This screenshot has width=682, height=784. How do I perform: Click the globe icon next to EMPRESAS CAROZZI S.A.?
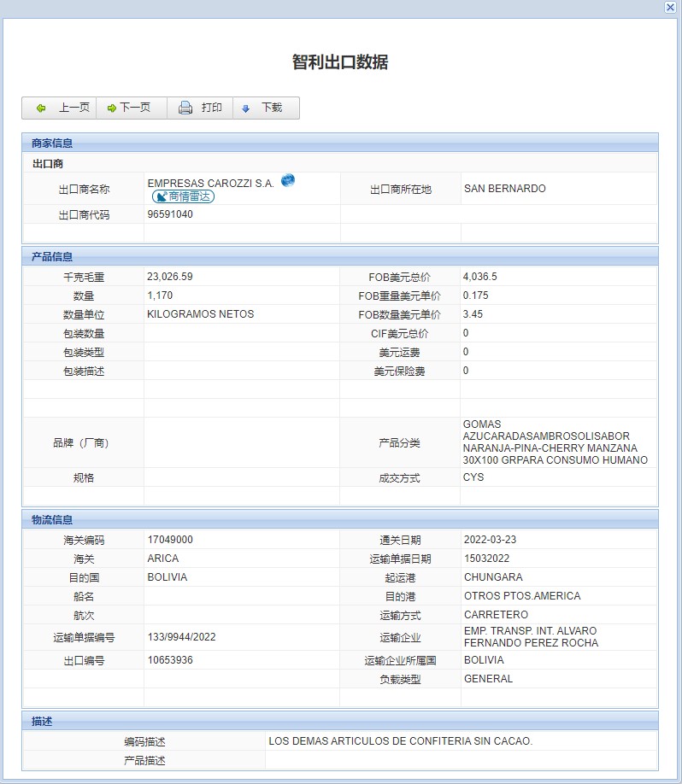pos(288,180)
